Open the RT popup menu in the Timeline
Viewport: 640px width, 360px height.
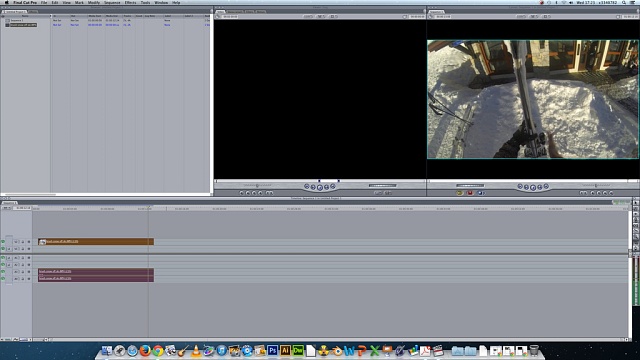click(7, 208)
